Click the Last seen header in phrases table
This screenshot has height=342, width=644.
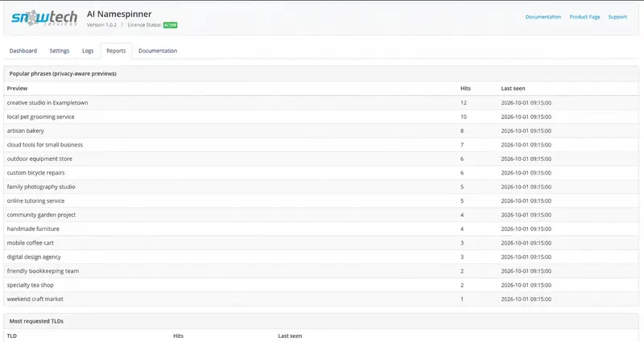point(513,89)
